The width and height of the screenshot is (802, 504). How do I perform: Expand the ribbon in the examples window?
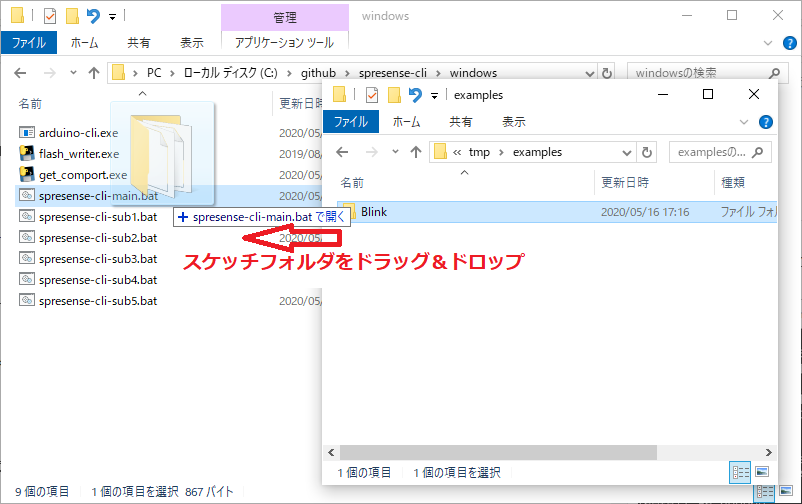click(744, 122)
